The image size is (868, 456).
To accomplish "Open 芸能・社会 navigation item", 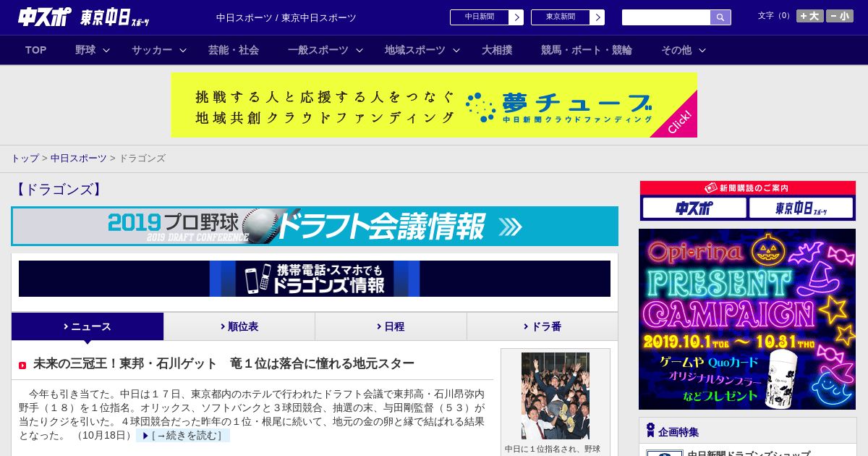I will [x=234, y=50].
